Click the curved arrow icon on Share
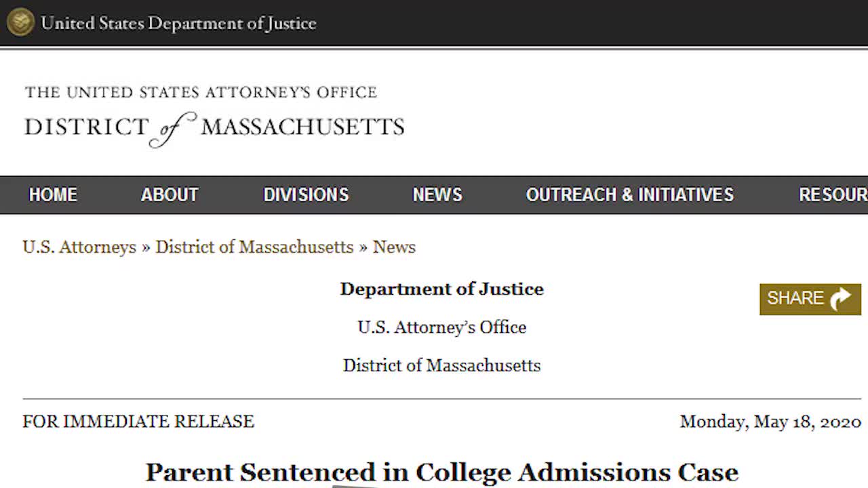868x488 pixels. 840,299
